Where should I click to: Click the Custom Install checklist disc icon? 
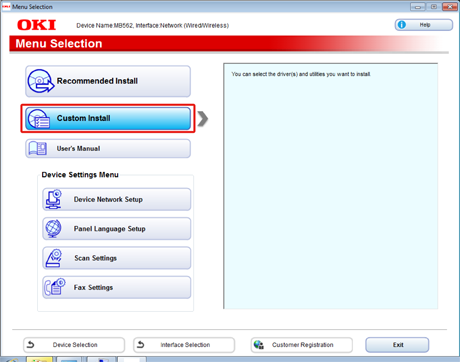click(x=39, y=119)
